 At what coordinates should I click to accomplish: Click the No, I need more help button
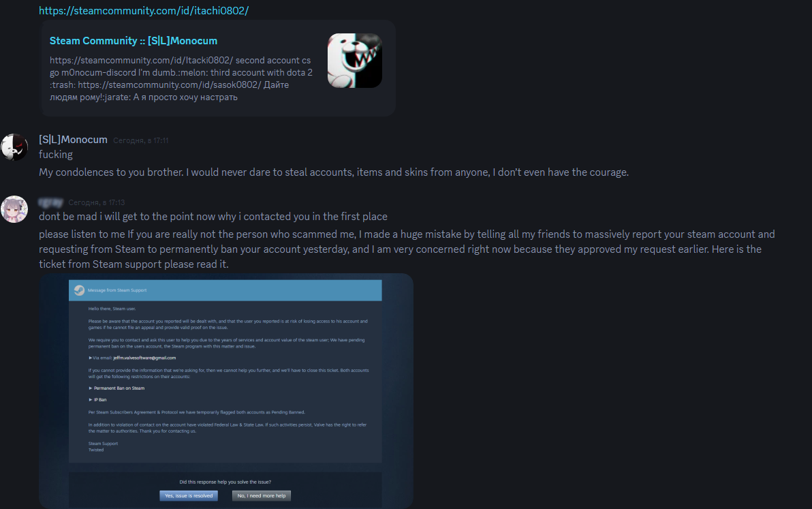click(262, 495)
